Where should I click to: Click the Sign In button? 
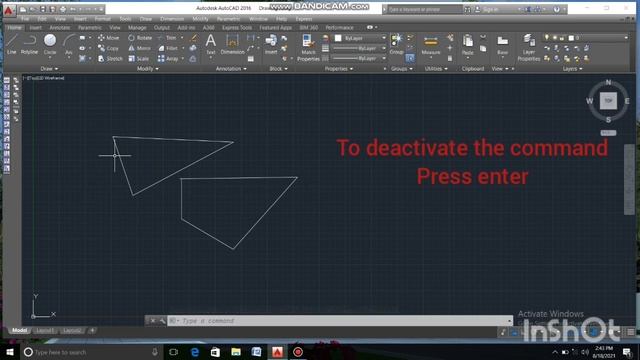pos(487,9)
